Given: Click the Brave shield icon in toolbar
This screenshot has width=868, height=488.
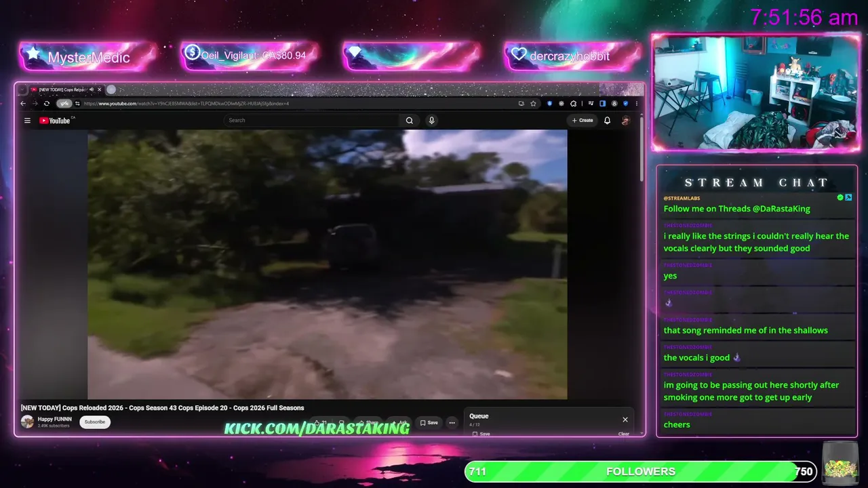Looking at the screenshot, I should tap(550, 104).
